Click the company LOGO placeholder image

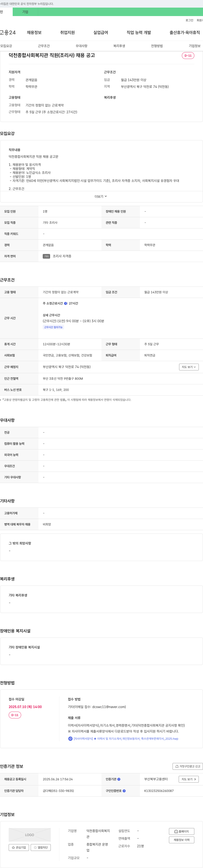click(x=30, y=835)
